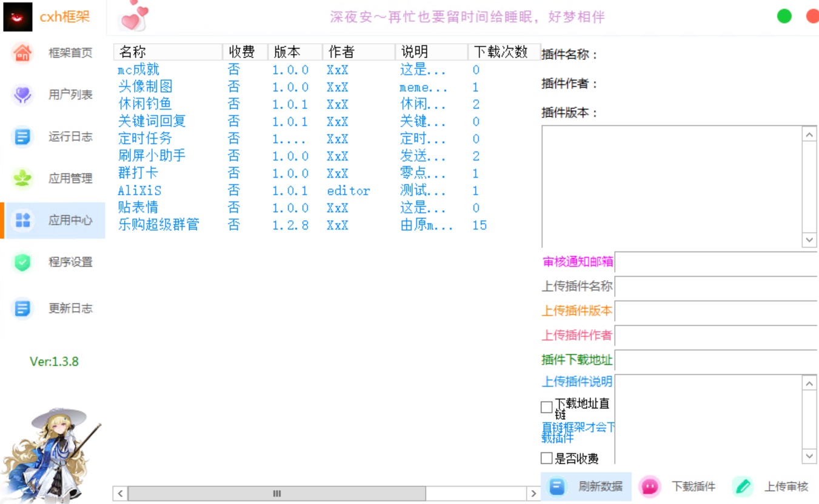Focus the 审核通知邮箱 input field

click(x=716, y=263)
